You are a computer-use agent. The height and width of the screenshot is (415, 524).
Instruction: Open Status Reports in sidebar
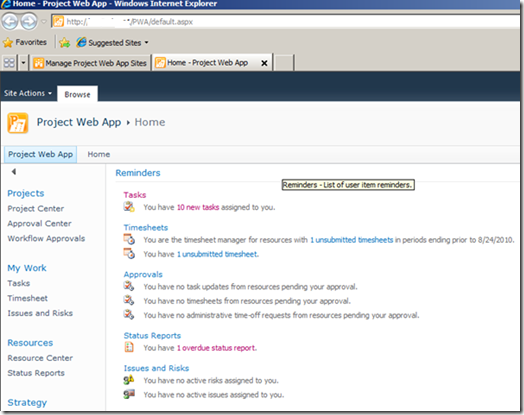pyautogui.click(x=36, y=373)
